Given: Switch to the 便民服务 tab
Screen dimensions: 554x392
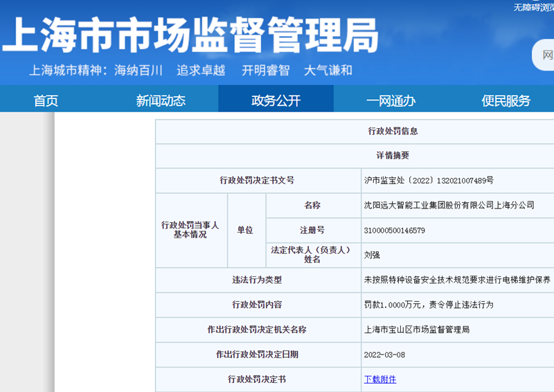Looking at the screenshot, I should click(506, 100).
